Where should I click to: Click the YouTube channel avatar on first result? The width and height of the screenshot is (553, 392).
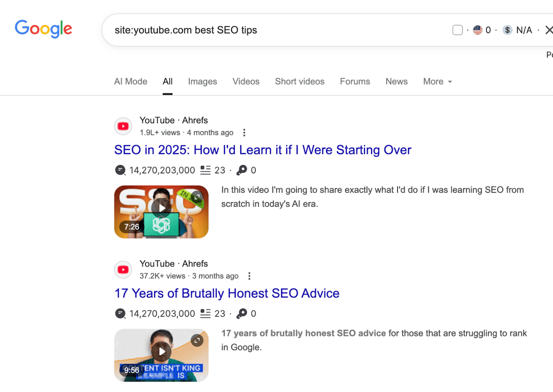coord(123,126)
